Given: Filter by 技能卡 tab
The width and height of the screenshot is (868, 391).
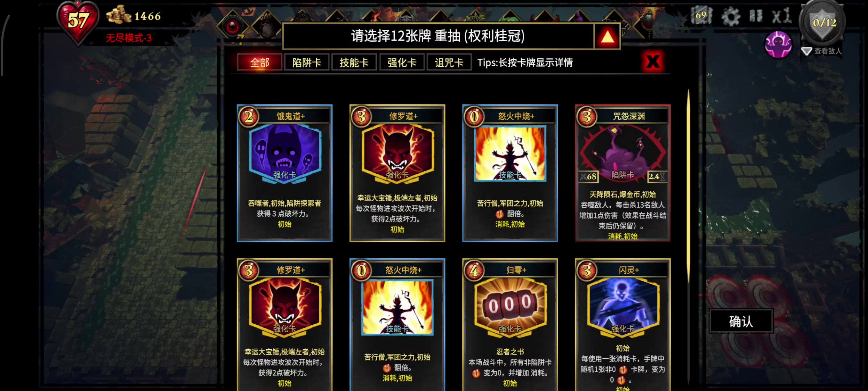Looking at the screenshot, I should coord(354,62).
